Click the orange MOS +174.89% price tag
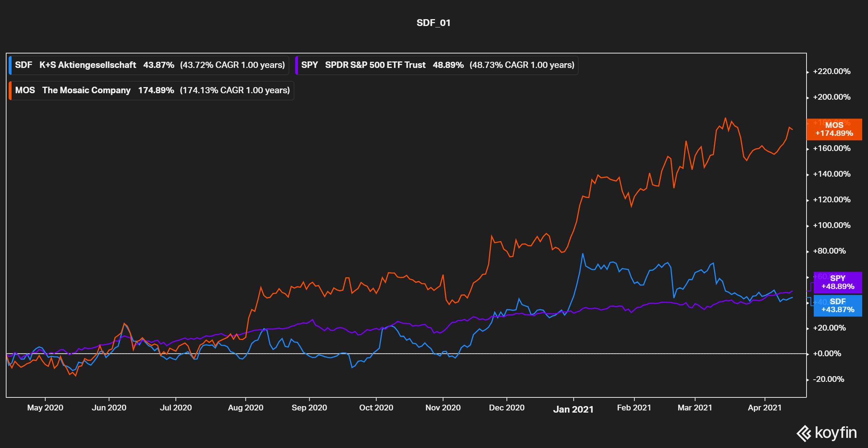 pyautogui.click(x=834, y=129)
